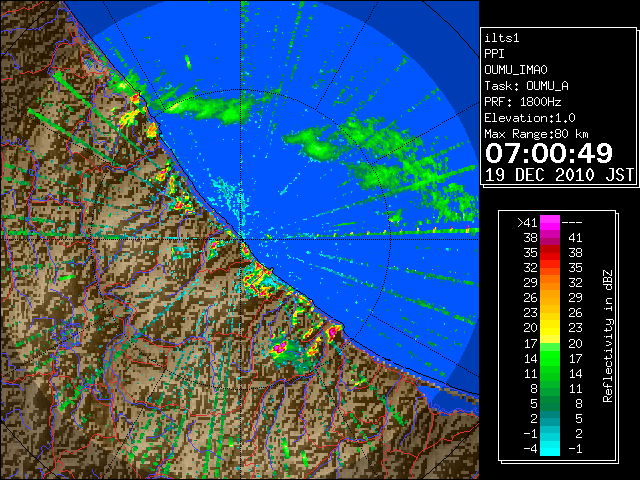The width and height of the screenshot is (640, 480).
Task: Click the radar site at crosshair center
Action: click(x=241, y=239)
